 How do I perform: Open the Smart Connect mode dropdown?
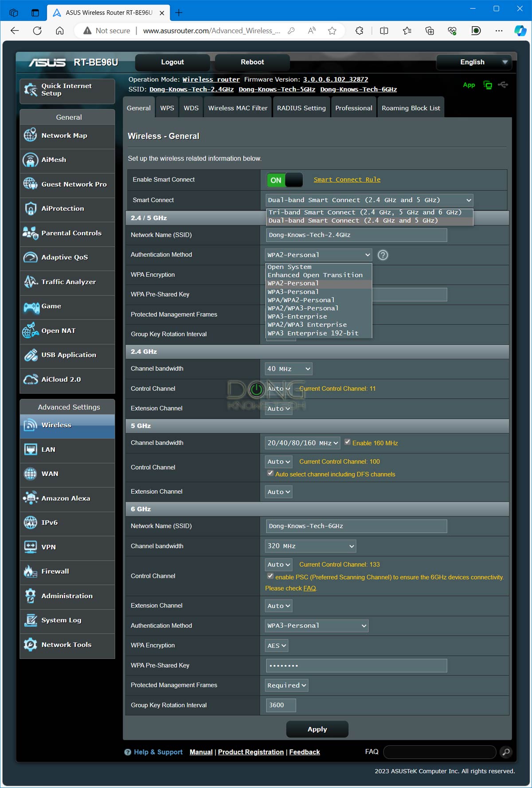(369, 200)
